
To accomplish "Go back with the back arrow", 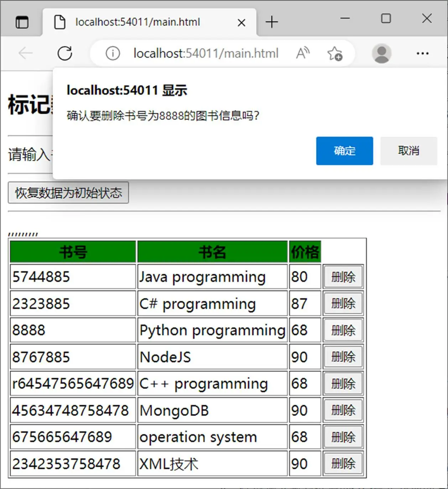I will pos(25,53).
